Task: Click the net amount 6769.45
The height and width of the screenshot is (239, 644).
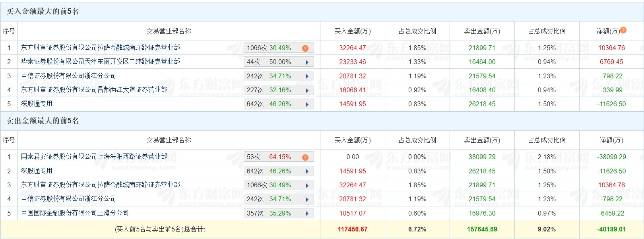Action: [612, 62]
